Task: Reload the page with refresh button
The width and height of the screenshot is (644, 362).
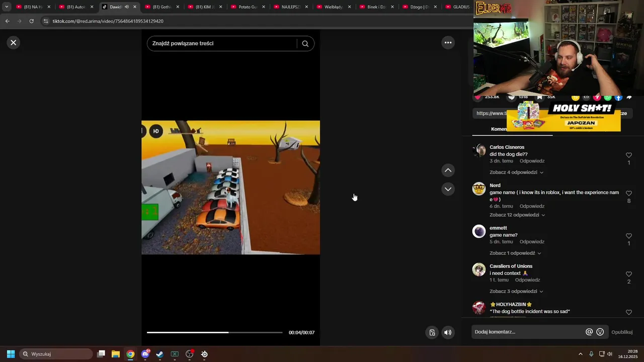Action: [31, 21]
